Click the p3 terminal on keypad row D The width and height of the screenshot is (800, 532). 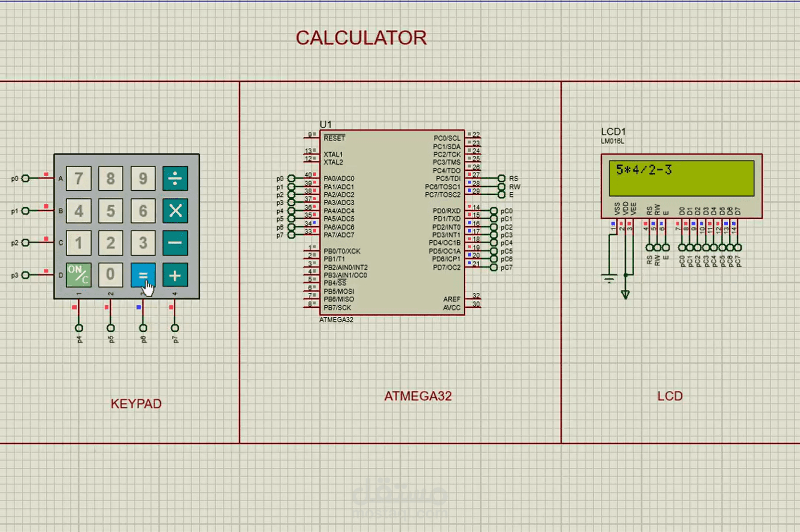click(25, 275)
